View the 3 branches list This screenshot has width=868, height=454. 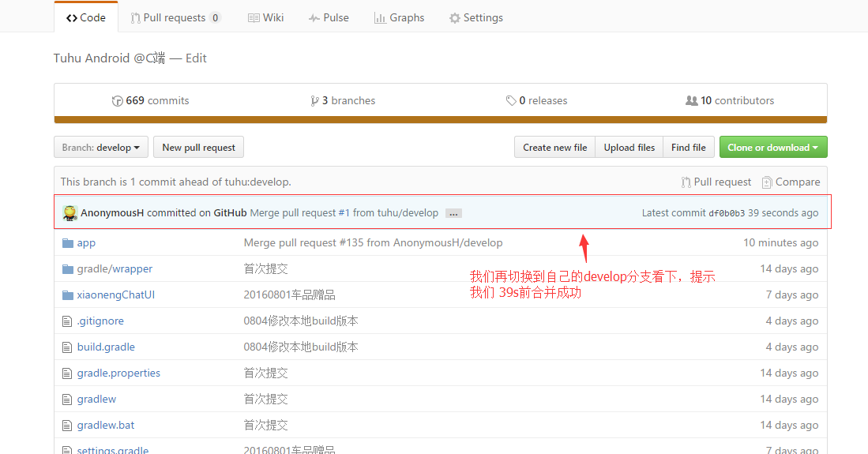click(344, 101)
